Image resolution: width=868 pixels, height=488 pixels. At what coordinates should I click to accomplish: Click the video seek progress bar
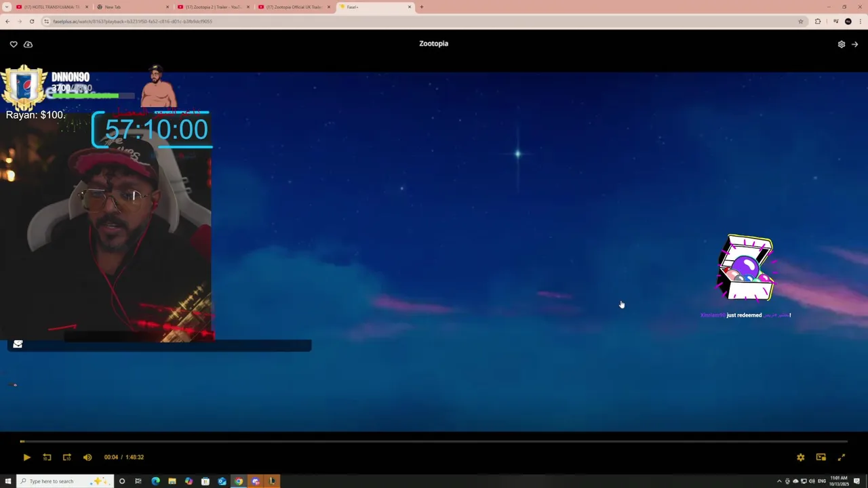pos(434,441)
